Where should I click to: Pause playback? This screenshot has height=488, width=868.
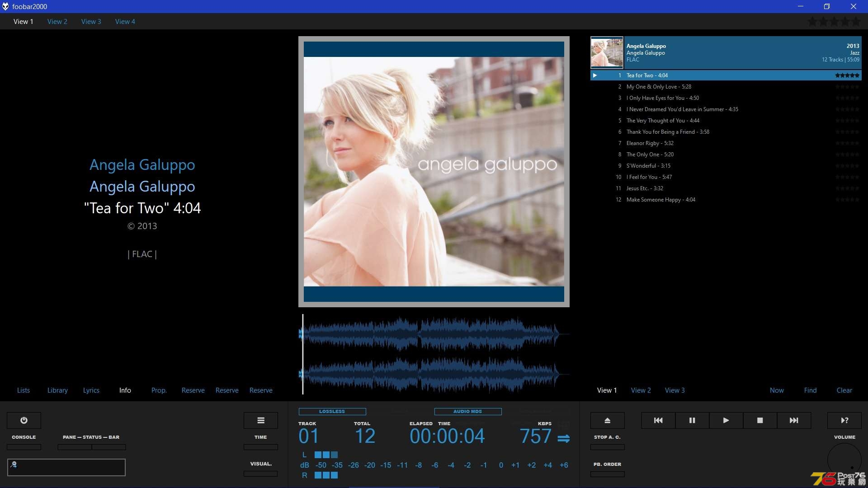pyautogui.click(x=692, y=420)
